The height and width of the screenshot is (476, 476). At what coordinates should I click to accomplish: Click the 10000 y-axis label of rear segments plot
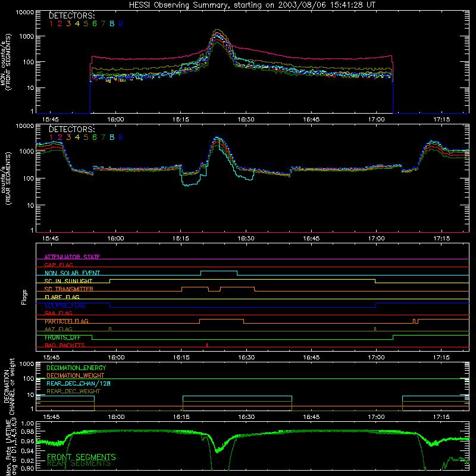[x=25, y=126]
